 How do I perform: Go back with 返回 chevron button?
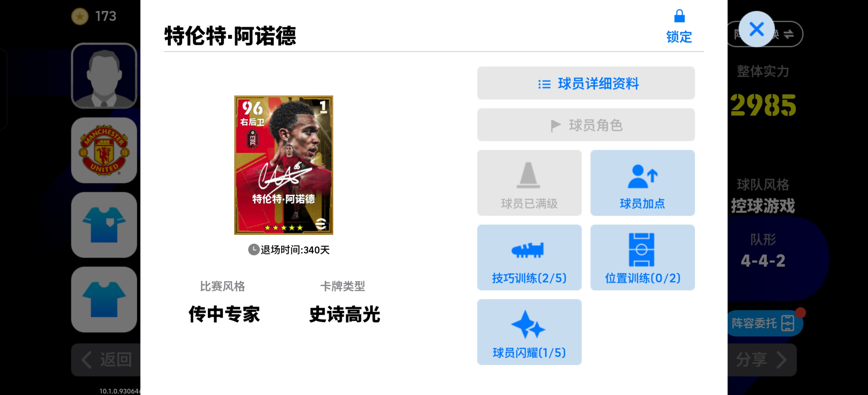106,359
